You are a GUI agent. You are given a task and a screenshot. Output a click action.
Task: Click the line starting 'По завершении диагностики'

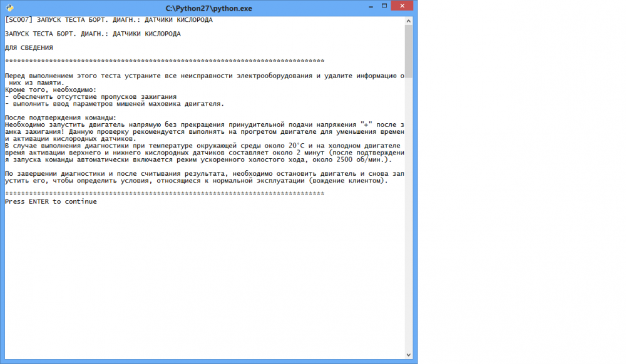pos(205,173)
